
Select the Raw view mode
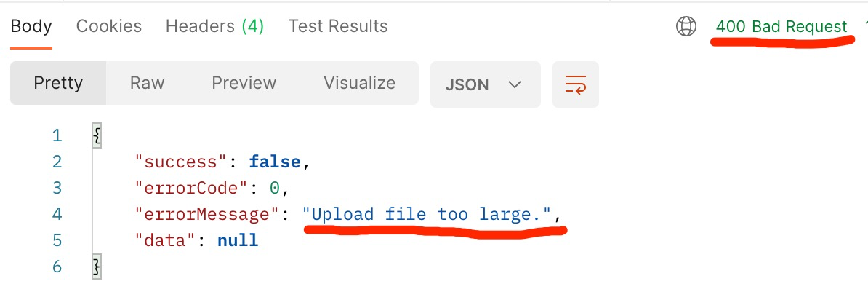pyautogui.click(x=148, y=83)
